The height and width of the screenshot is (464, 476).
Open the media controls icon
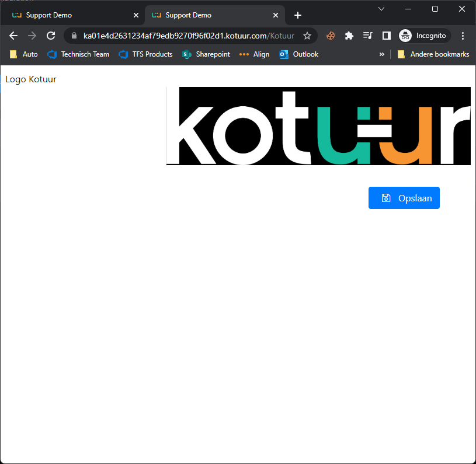(367, 36)
